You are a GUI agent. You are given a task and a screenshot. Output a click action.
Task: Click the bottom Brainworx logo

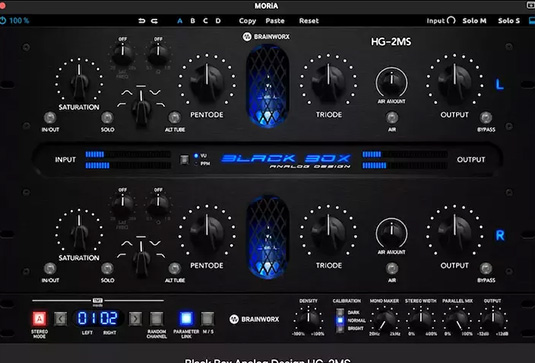(x=254, y=319)
